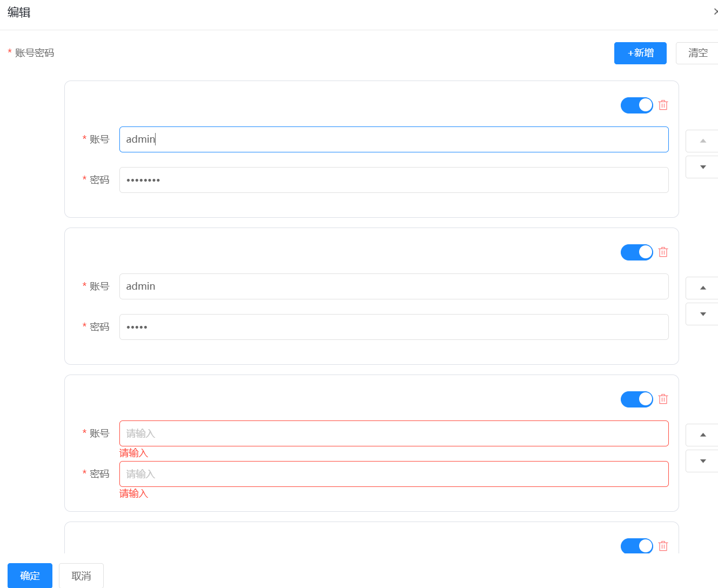Move the third, empty card up
Image resolution: width=718 pixels, height=588 pixels.
702,435
